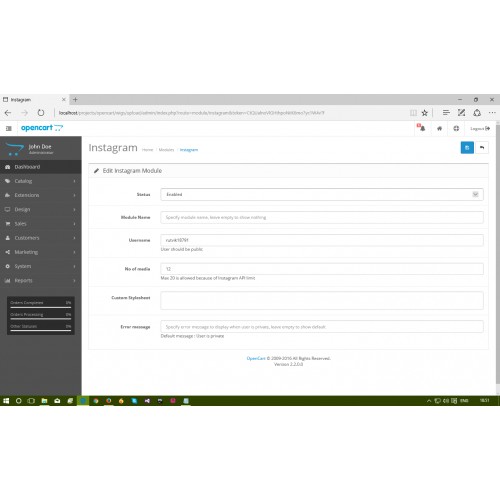Open Windows Start menu
Viewport: 500px width, 500px height.
[6, 401]
